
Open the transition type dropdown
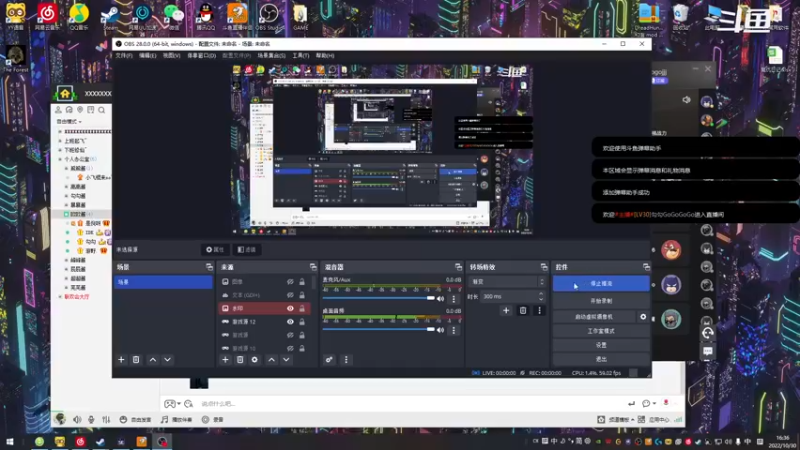(508, 282)
